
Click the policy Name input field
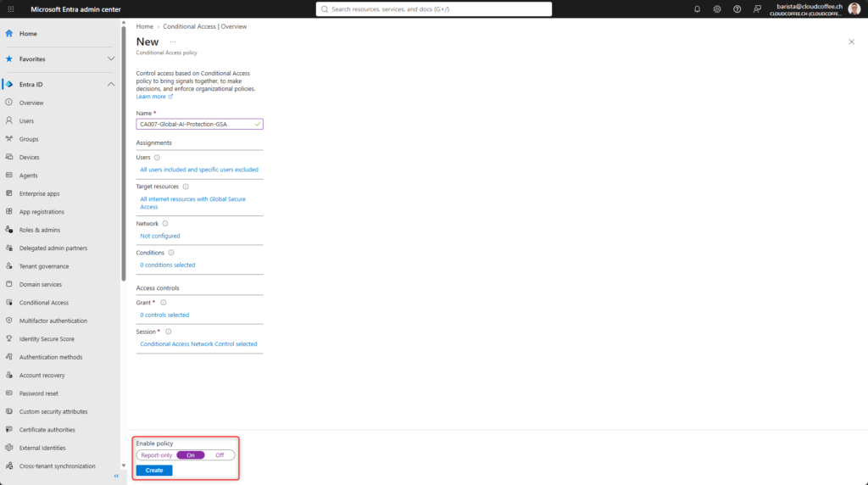[x=200, y=124]
